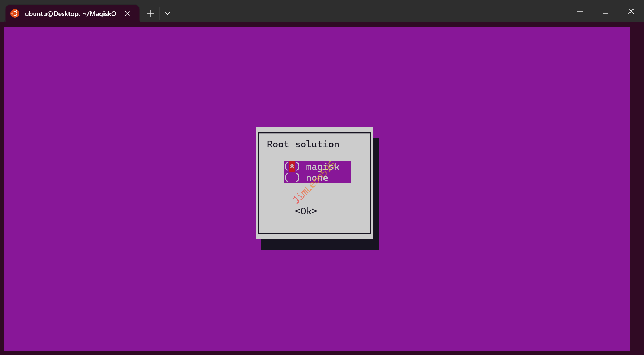Click the dark shadow below the dialog
Image resolution: width=644 pixels, height=355 pixels.
click(319, 244)
